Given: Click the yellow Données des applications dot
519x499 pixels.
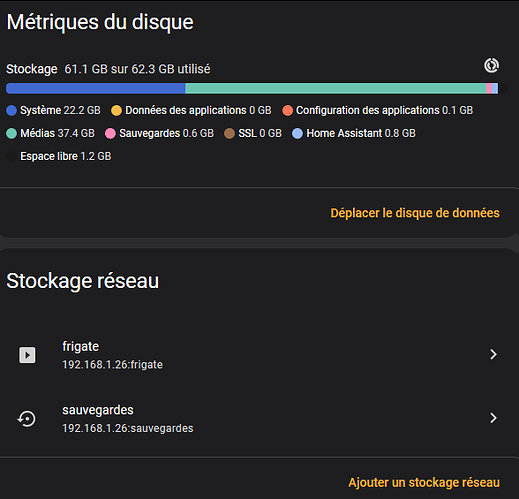Looking at the screenshot, I should point(116,111).
